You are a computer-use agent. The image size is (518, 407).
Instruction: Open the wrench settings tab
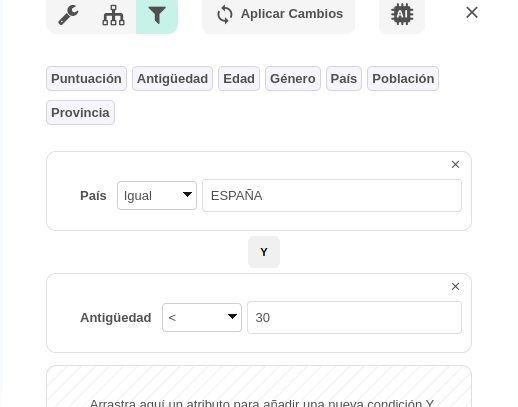[x=68, y=15]
